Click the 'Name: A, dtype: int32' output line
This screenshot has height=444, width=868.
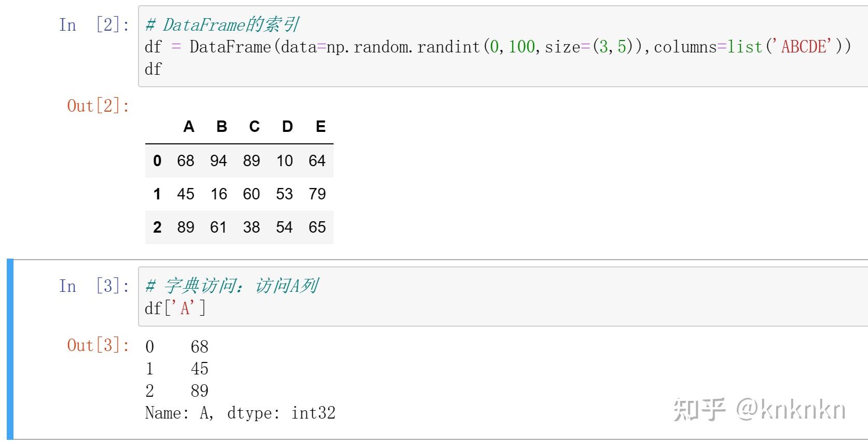[x=240, y=413]
